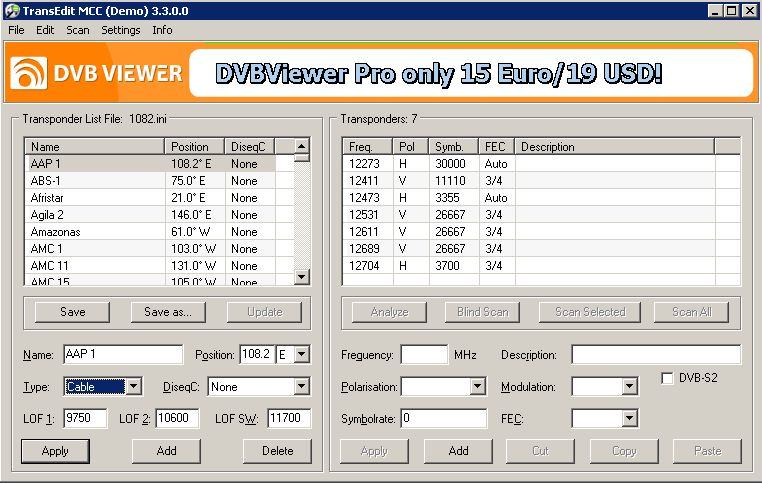Viewport: 762px width, 483px height.
Task: Sort transponders by Freq. column header
Action: (x=367, y=147)
